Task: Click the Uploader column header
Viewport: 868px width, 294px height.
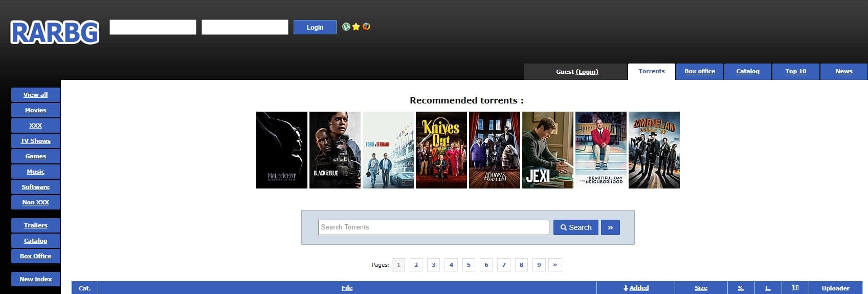Action: pos(836,288)
